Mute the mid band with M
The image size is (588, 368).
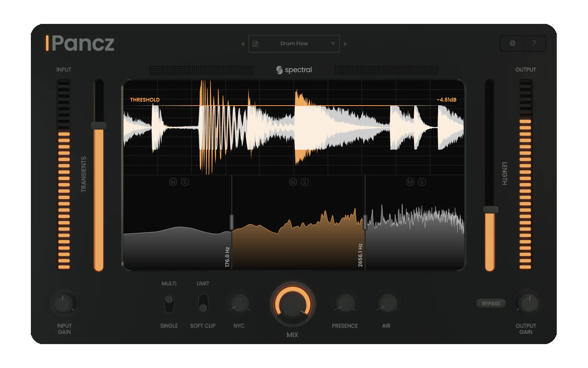[x=293, y=182]
